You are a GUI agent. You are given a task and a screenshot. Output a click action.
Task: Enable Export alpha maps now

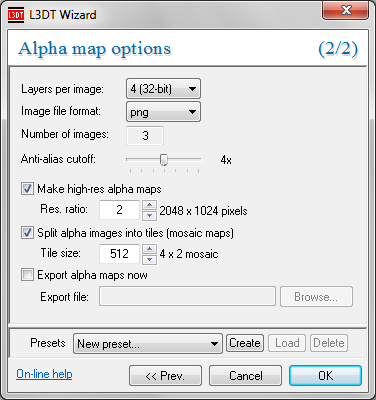(x=27, y=275)
